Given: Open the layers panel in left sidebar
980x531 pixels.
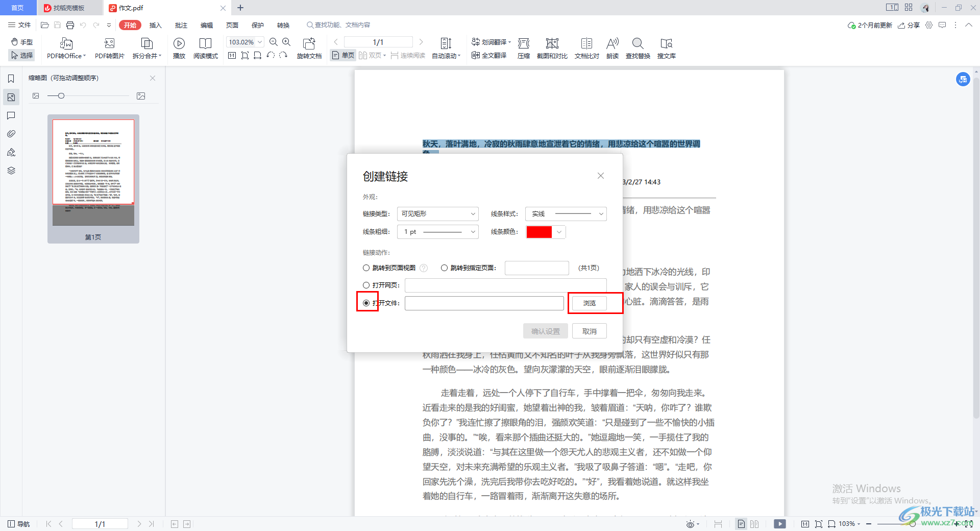Looking at the screenshot, I should coord(11,171).
